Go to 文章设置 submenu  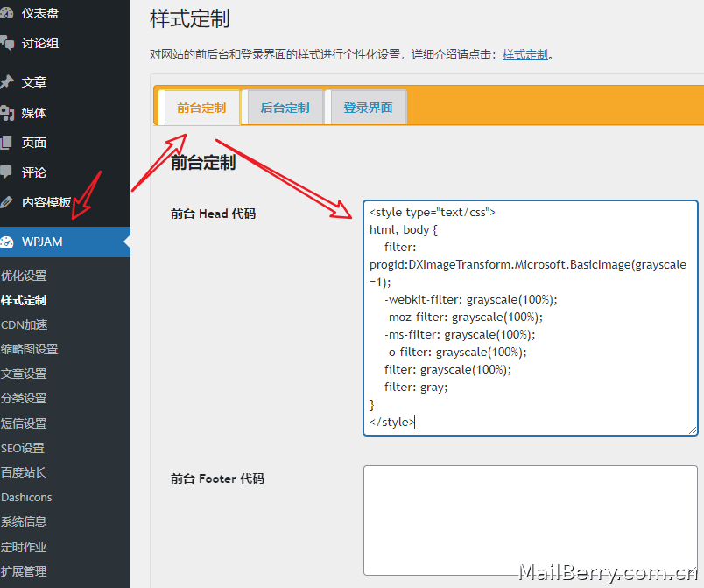click(x=24, y=374)
